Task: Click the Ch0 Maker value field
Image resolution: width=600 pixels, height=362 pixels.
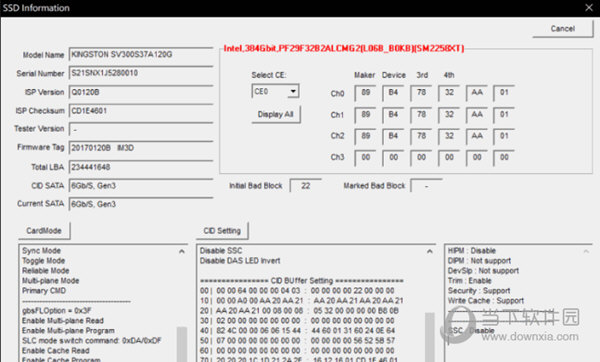Action: click(365, 93)
